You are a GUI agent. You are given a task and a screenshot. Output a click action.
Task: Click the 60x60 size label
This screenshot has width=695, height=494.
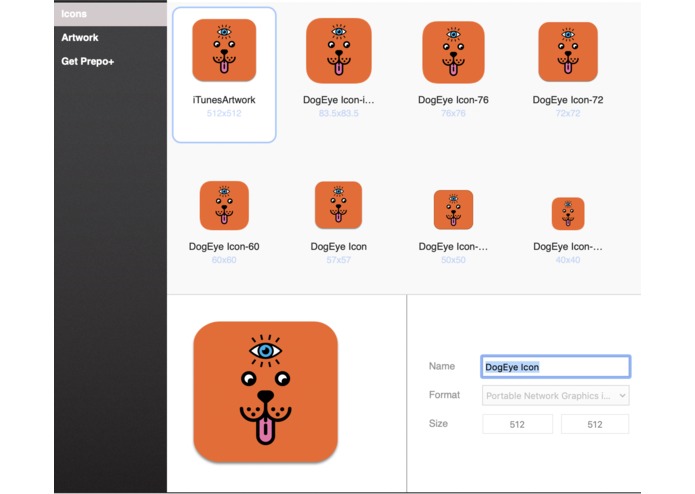224,260
